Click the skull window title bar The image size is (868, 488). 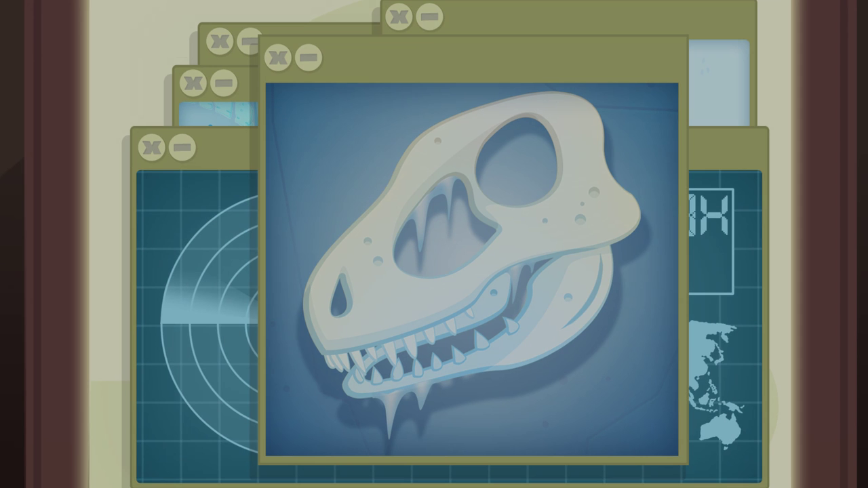coord(475,57)
